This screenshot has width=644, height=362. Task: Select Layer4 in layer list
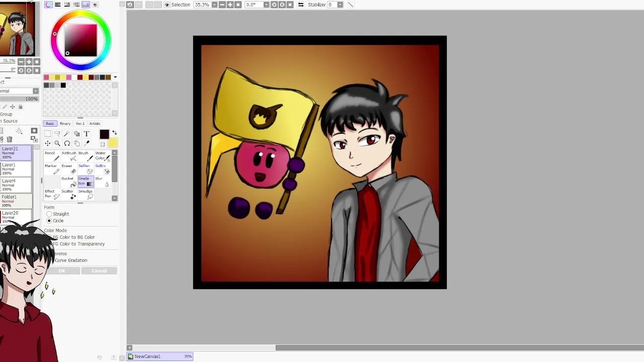(16, 185)
